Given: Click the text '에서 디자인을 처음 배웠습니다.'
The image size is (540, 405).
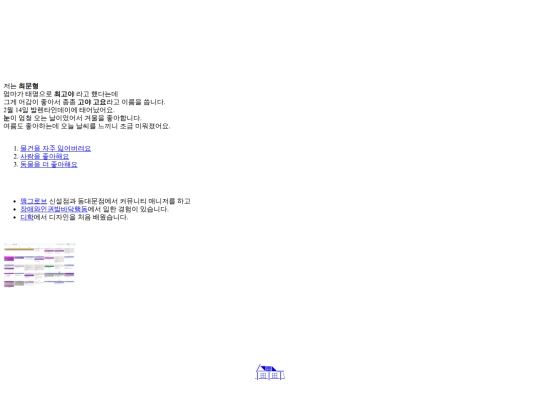Looking at the screenshot, I should [81, 217].
